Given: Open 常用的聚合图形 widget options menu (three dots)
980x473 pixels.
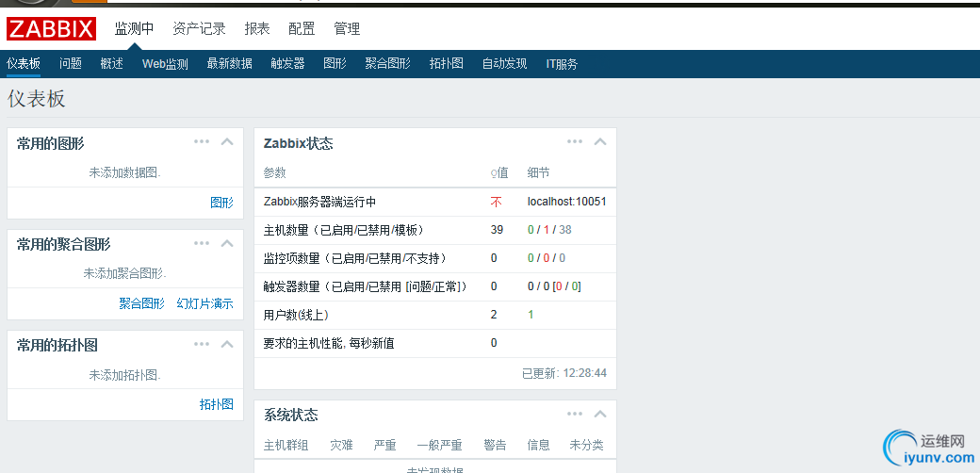Looking at the screenshot, I should point(202,243).
